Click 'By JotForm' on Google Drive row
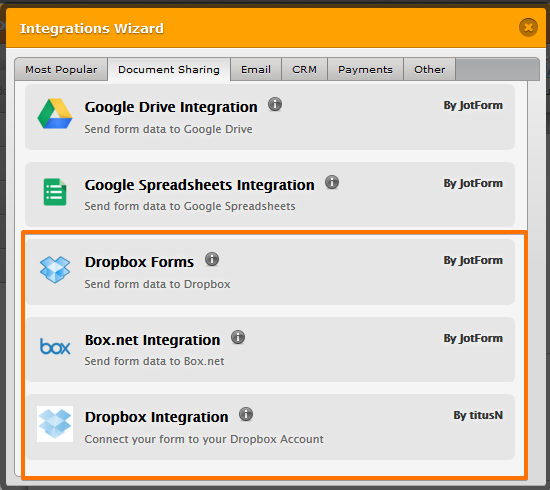Screen dimensions: 550x490 pos(473,105)
